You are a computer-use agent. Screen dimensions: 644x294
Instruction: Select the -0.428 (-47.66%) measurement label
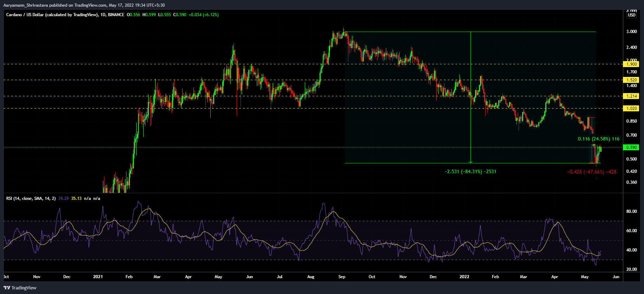[592, 172]
